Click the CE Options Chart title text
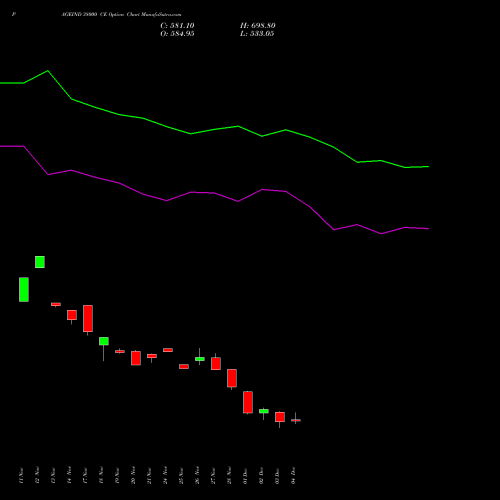This screenshot has width=500, height=500. pyautogui.click(x=121, y=15)
